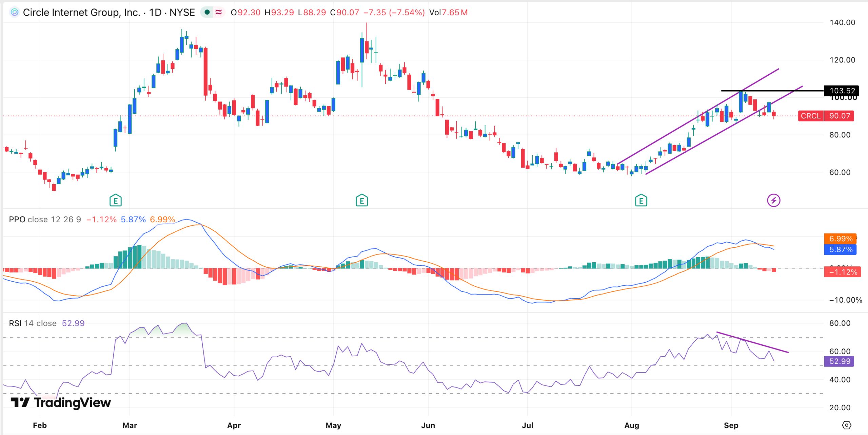868x435 pixels.
Task: Click the green market status dot
Action: pyautogui.click(x=207, y=13)
